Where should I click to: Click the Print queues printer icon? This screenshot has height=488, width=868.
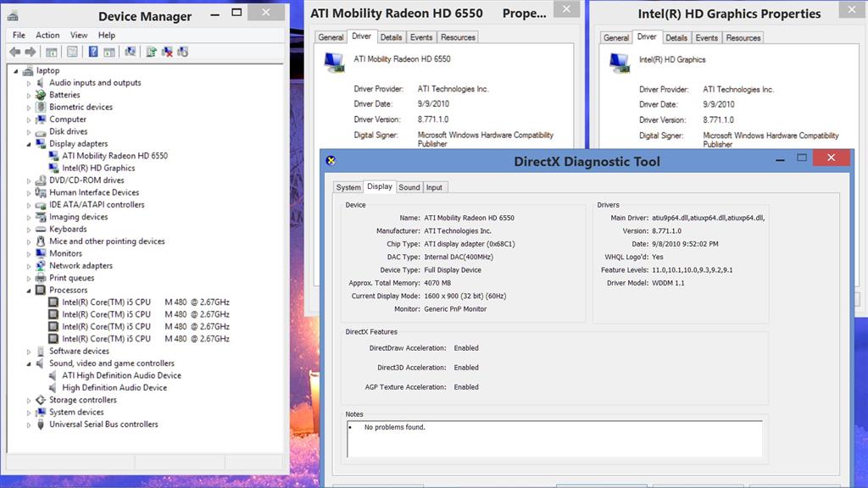point(41,278)
